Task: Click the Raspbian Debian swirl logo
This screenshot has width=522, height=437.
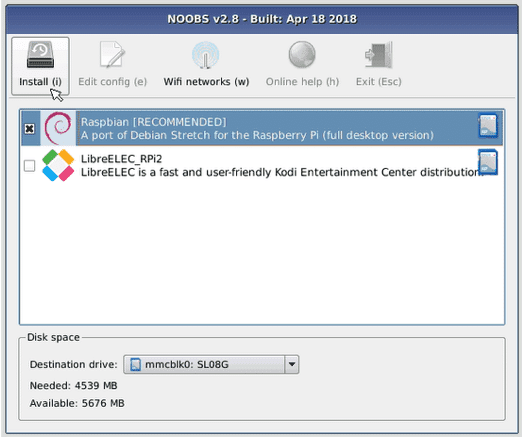Action: click(x=58, y=128)
